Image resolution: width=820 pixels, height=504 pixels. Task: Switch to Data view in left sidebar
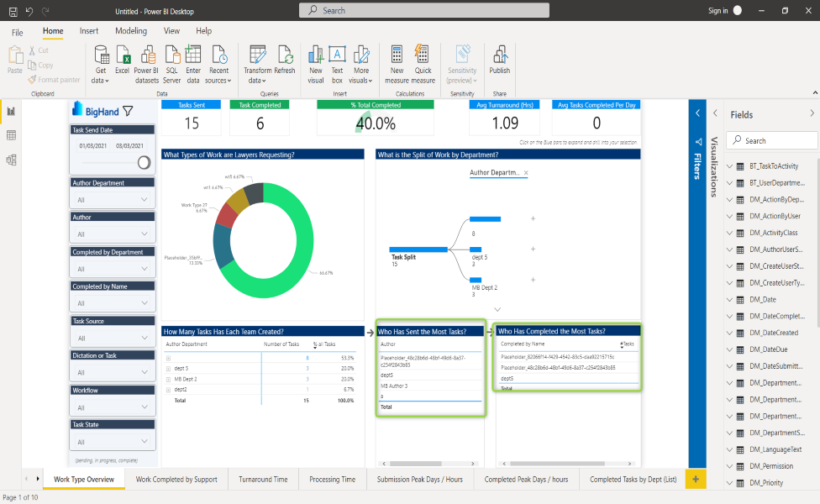tap(11, 135)
